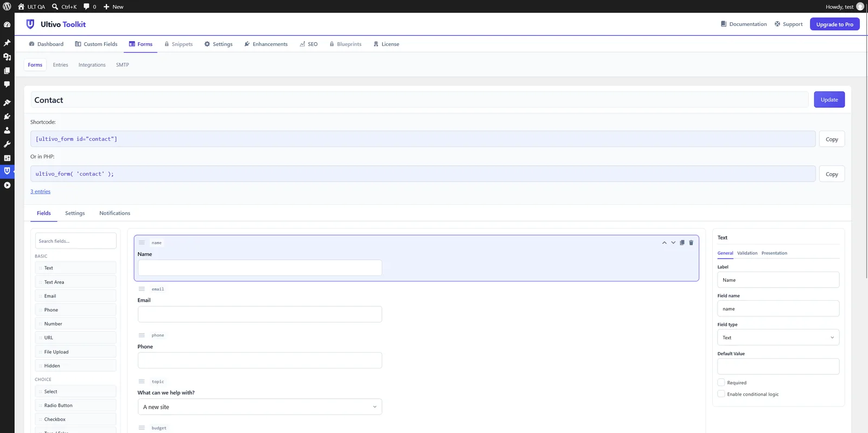Open Media library icon in sidebar

click(7, 56)
